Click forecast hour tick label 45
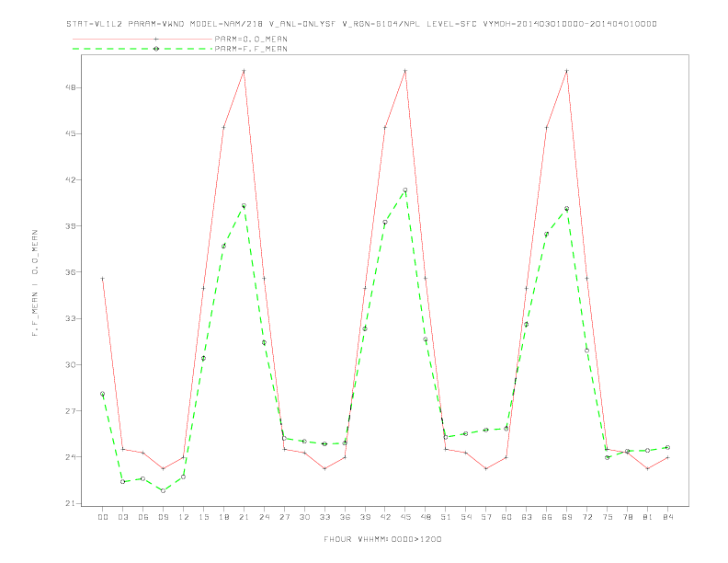This screenshot has height=563, width=728. click(405, 517)
